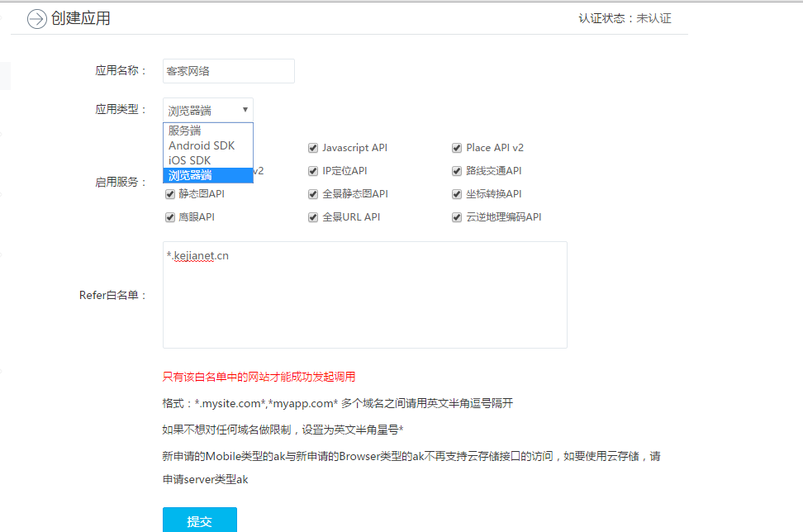The width and height of the screenshot is (803, 532).
Task: Toggle the 静态图API checkbox
Action: coord(170,194)
